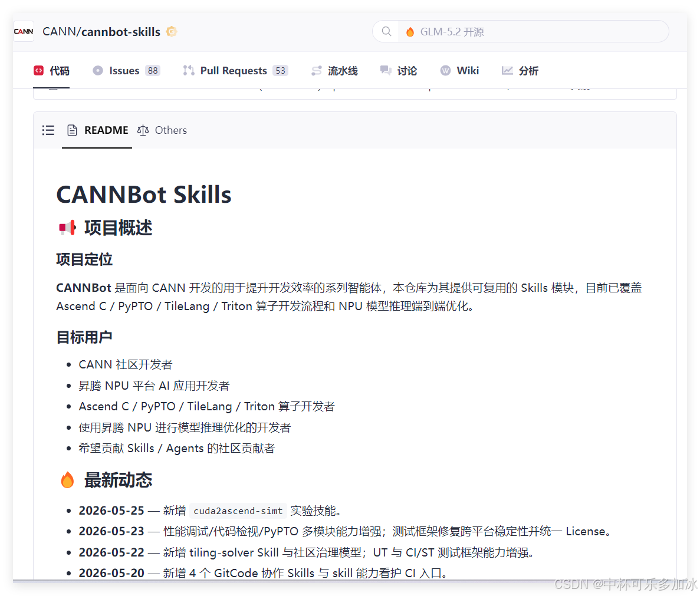The height and width of the screenshot is (596, 700).
Task: Open the Pull Requests tab
Action: [x=235, y=71]
